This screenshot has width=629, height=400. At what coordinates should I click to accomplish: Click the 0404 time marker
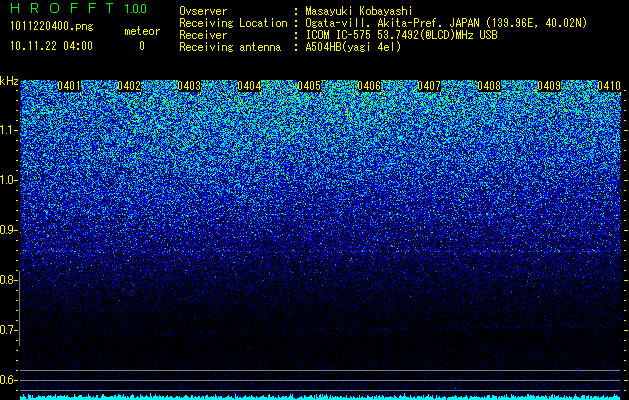pyautogui.click(x=249, y=86)
